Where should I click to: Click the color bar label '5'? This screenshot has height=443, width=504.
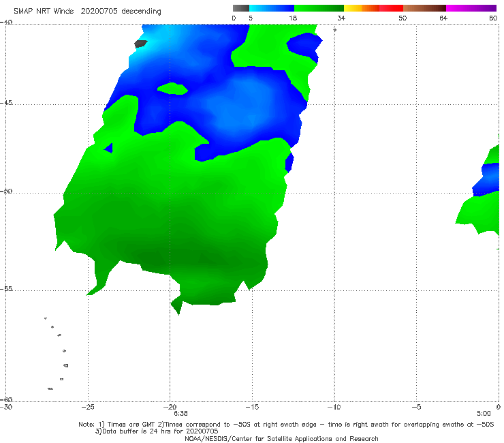coord(251,18)
